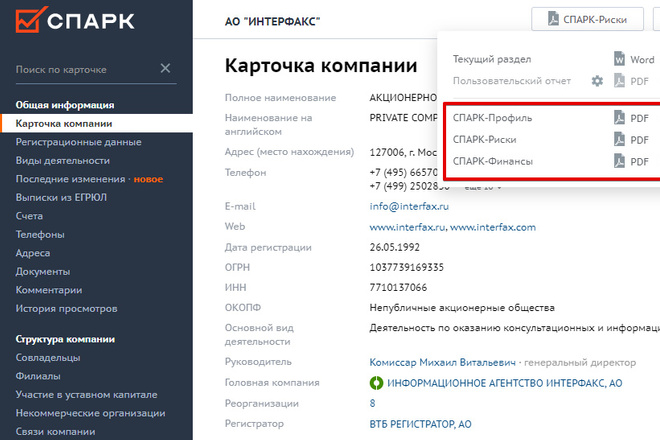Open the 'Совладельцы' sidebar item
Viewport: 660px width, 440px height.
[48, 357]
